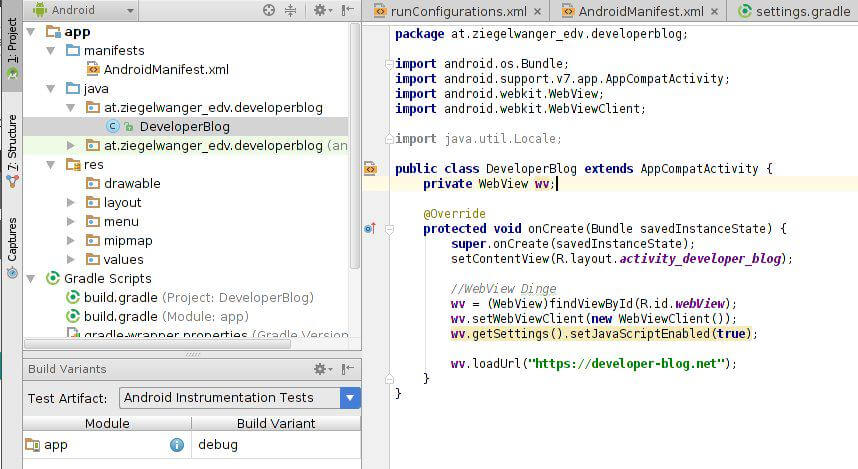This screenshot has width=858, height=469.
Task: Click the debug build variant cell
Action: tap(218, 444)
